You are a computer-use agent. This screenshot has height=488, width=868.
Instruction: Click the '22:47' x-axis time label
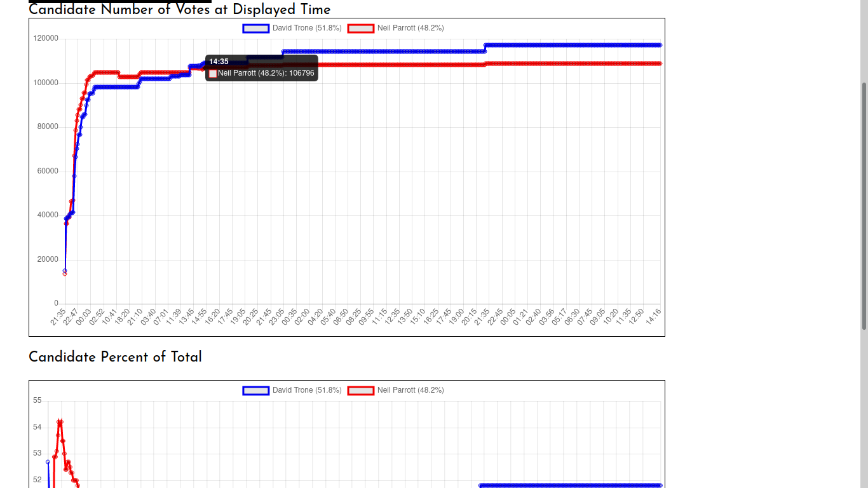point(71,316)
